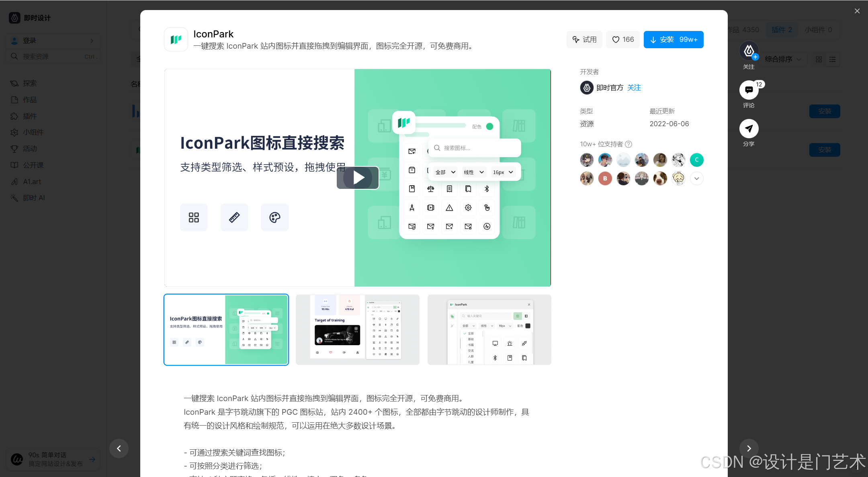Switch to list view layout
This screenshot has width=868, height=477.
click(833, 59)
